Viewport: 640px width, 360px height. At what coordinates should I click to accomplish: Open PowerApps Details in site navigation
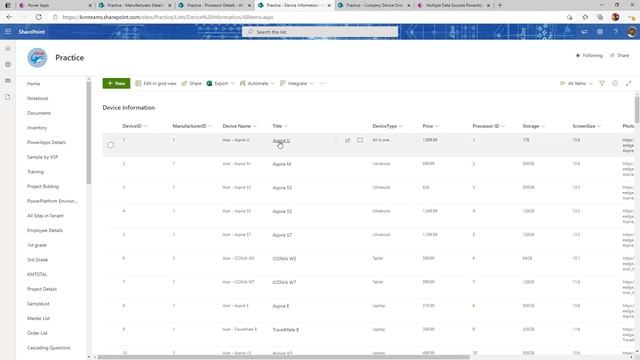pyautogui.click(x=46, y=142)
